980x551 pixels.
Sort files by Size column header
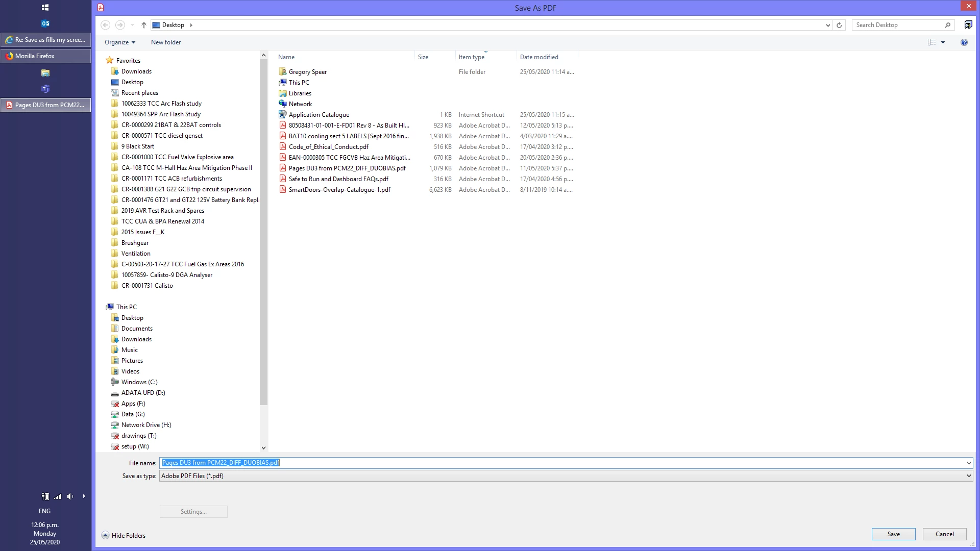click(x=423, y=57)
